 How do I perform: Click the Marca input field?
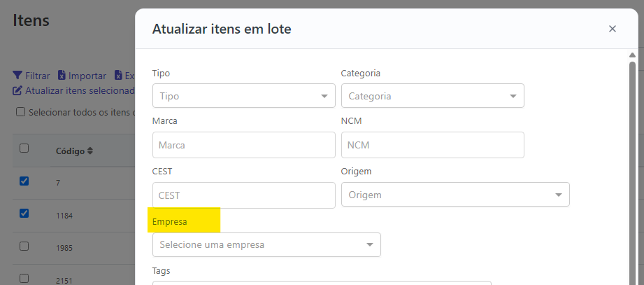[244, 145]
